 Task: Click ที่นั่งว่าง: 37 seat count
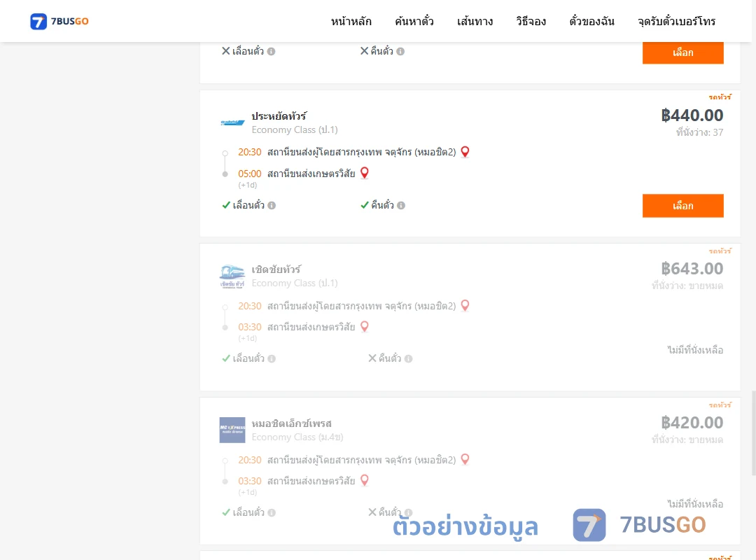[699, 132]
